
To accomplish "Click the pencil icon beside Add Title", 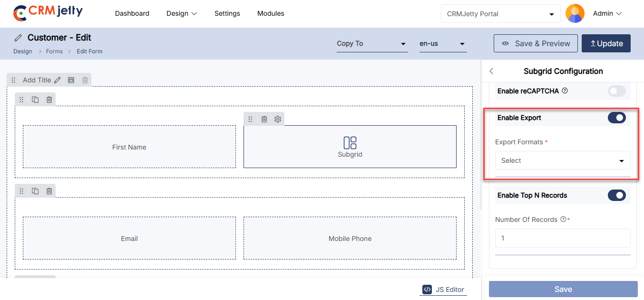I will pos(57,80).
